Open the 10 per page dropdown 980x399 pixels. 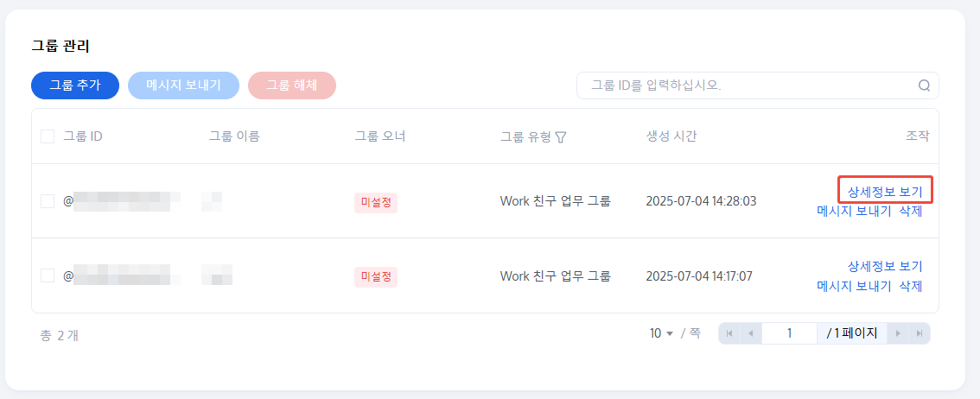661,333
